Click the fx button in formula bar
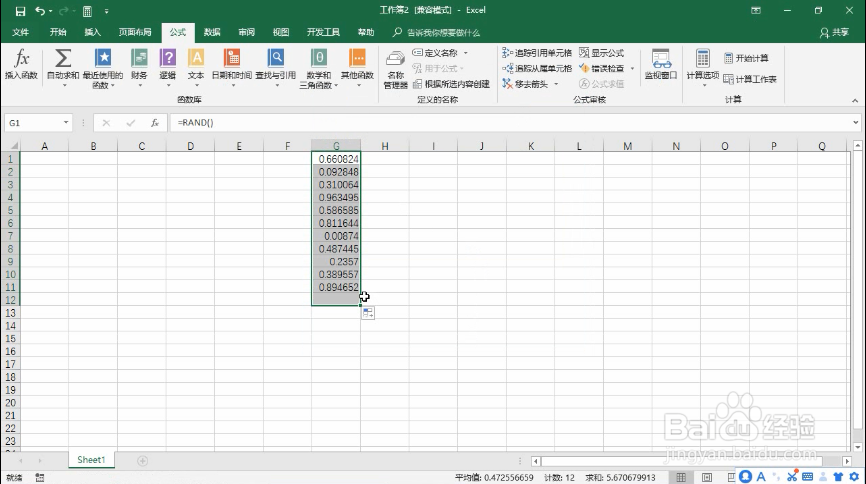The width and height of the screenshot is (866, 484). pos(155,123)
